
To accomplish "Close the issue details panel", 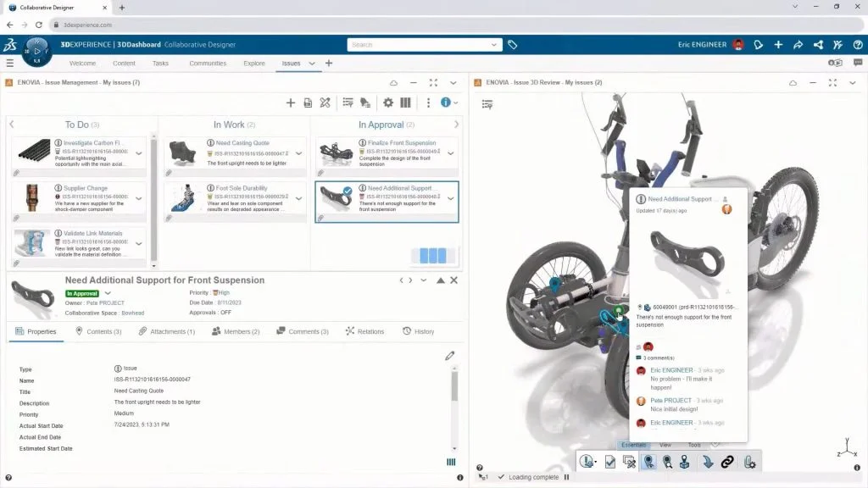I will (454, 280).
